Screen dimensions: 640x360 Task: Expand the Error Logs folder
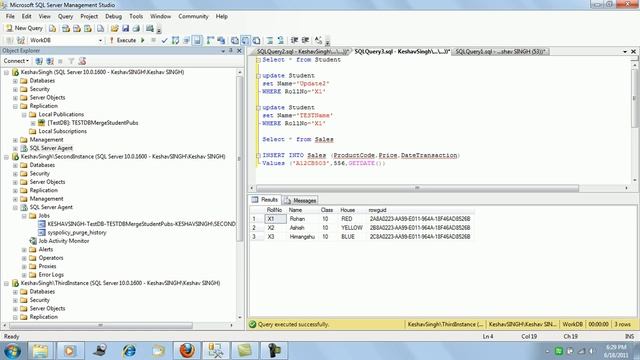(x=24, y=275)
